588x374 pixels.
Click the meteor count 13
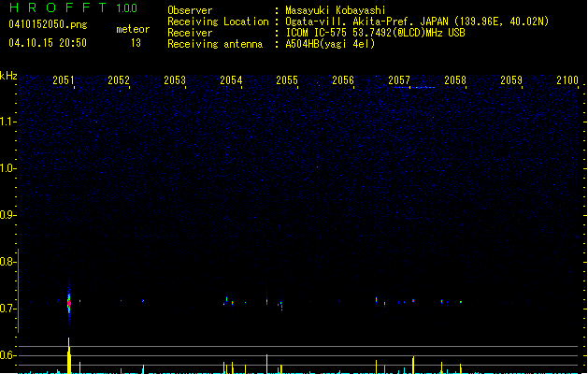pos(136,43)
